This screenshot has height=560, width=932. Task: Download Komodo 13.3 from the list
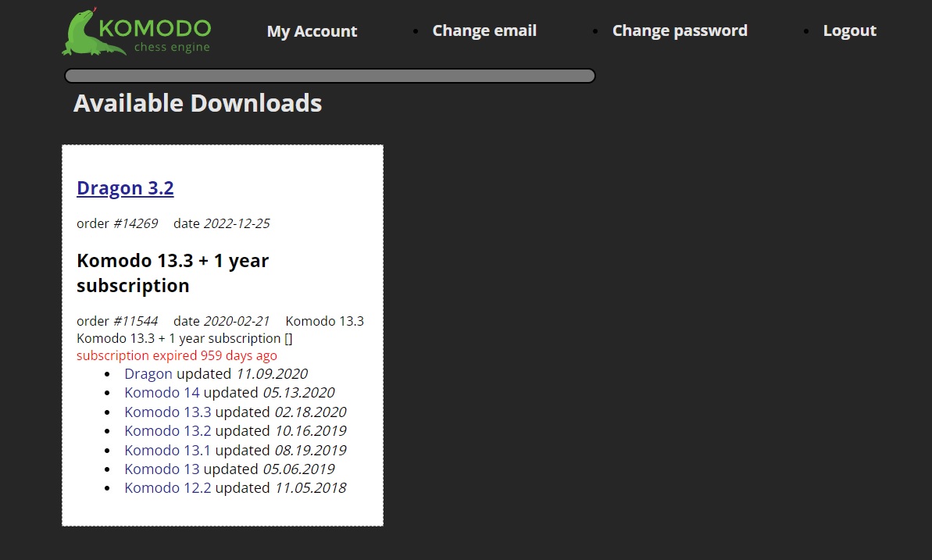(x=168, y=412)
